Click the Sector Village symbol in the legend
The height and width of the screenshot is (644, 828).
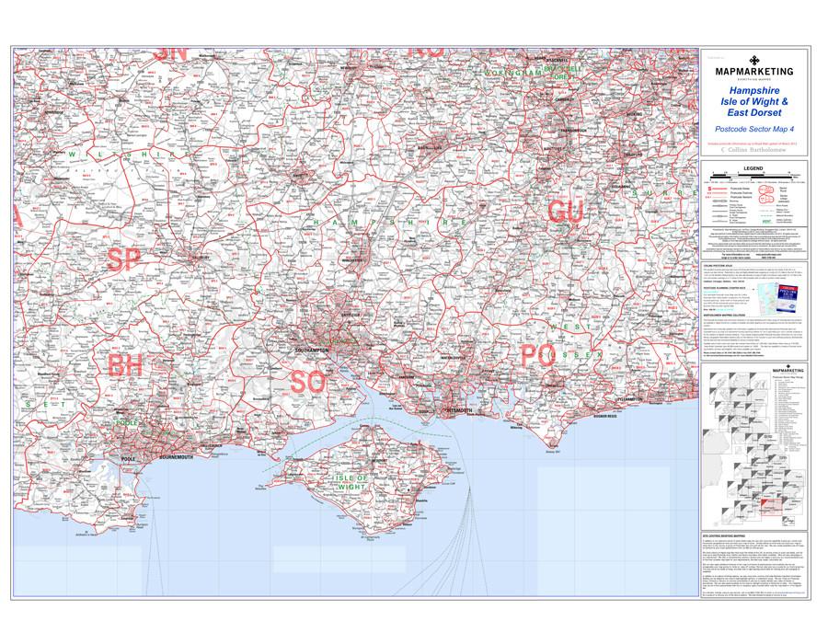[x=765, y=199]
